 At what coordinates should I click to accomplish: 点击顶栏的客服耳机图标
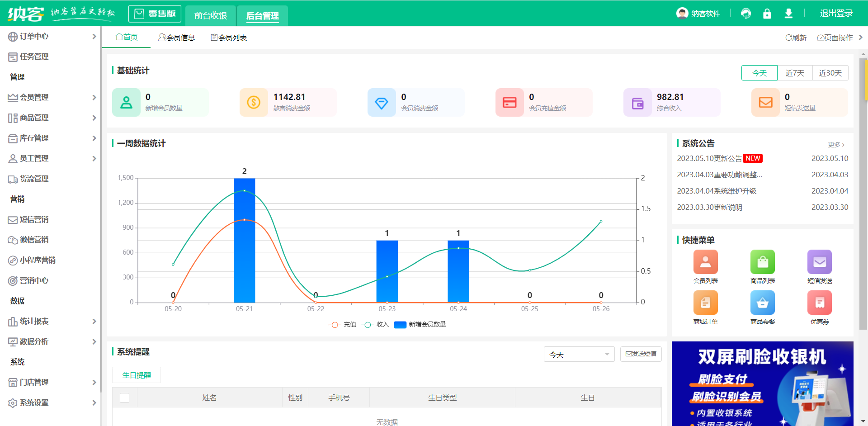(745, 13)
